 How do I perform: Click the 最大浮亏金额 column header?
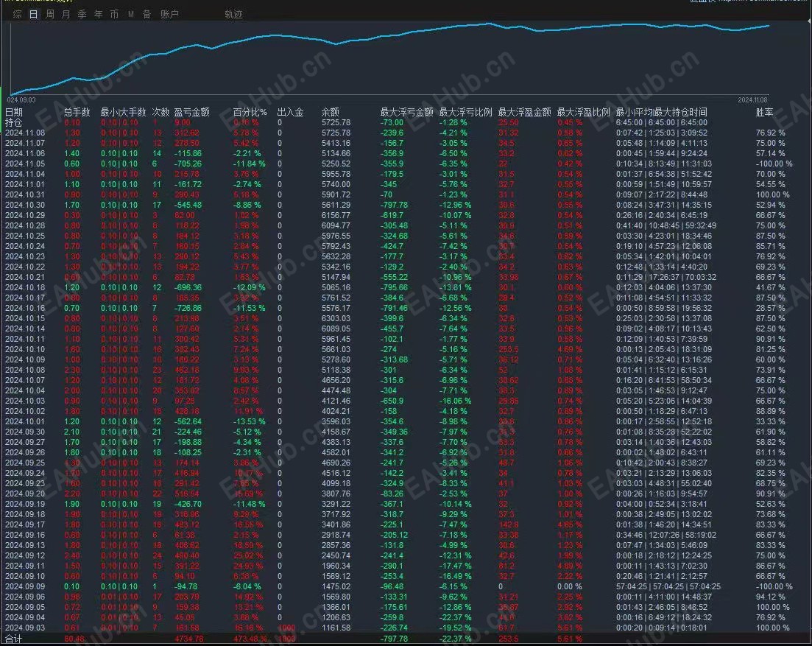406,112
